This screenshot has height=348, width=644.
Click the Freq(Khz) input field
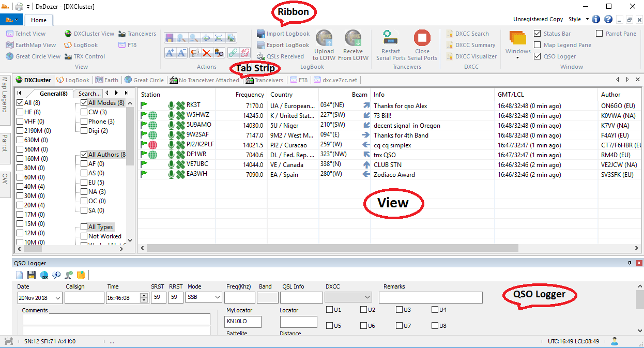point(239,298)
